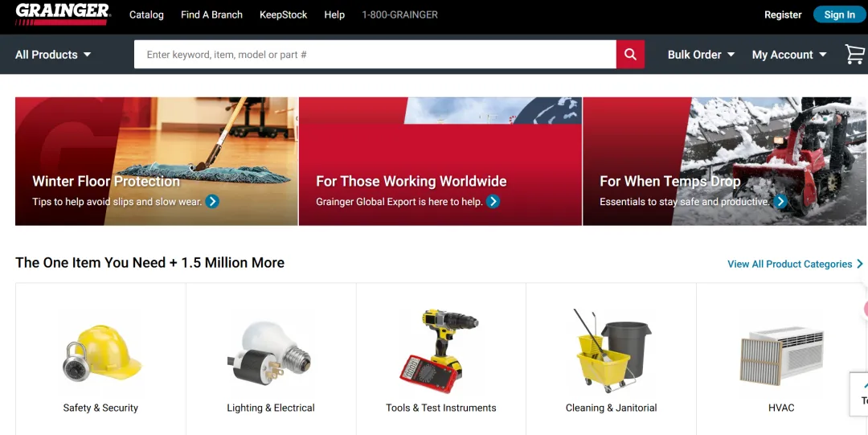Open the Cleaning & Janitorial category

click(611, 359)
